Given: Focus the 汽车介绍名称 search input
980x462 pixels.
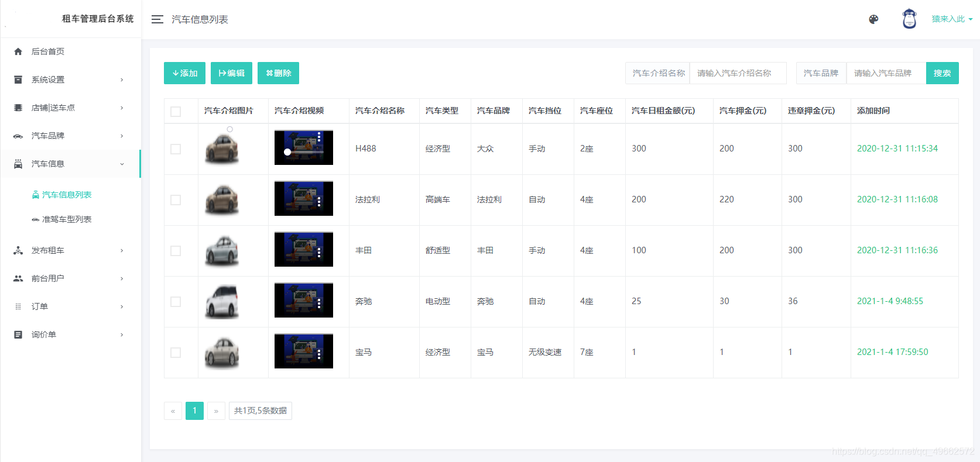Looking at the screenshot, I should [738, 73].
